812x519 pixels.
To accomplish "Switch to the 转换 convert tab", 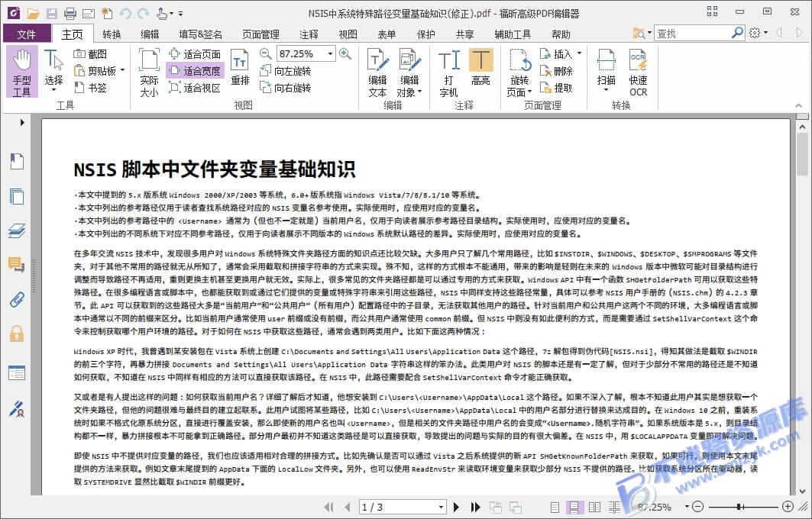I will coord(112,34).
